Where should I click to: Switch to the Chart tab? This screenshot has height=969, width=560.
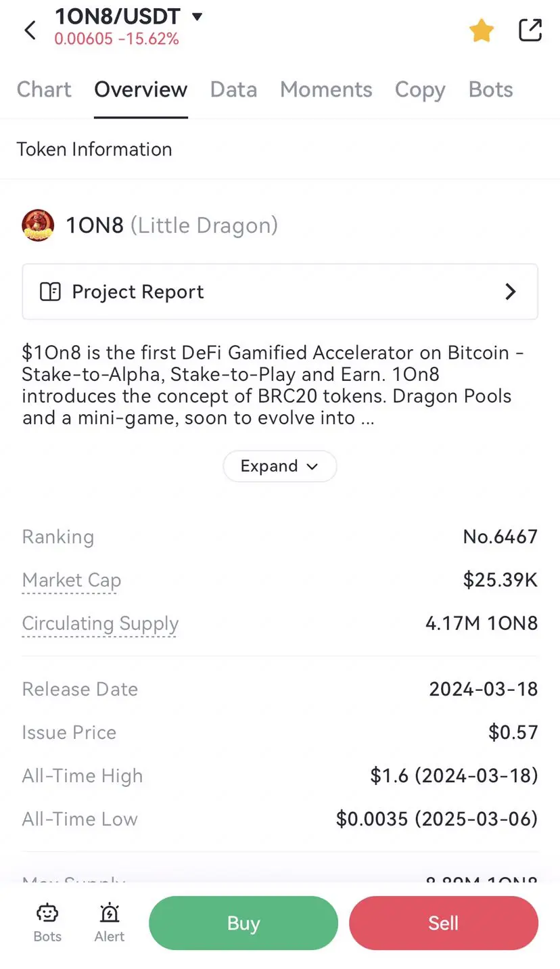(44, 89)
